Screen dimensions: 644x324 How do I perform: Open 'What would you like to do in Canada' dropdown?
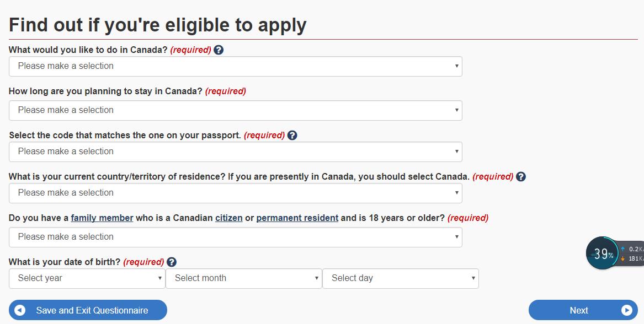pyautogui.click(x=235, y=66)
